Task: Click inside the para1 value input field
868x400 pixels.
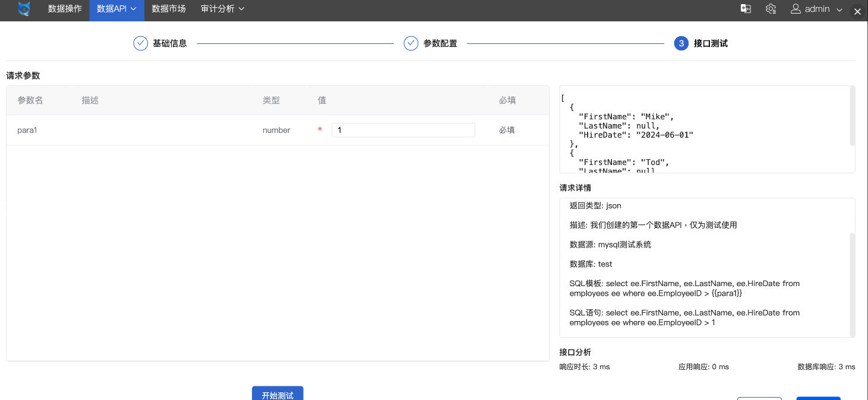Action: [403, 129]
